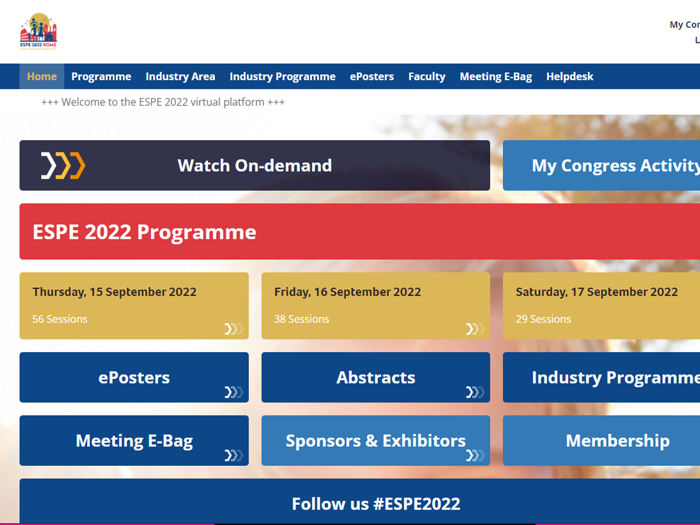The height and width of the screenshot is (525, 700).
Task: Click the welcome ticker message text
Action: tap(163, 102)
